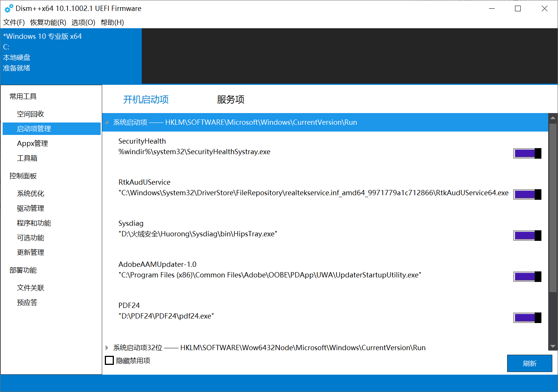Select 启动项管理 in the sidebar
This screenshot has width=558, height=392.
(x=52, y=129)
